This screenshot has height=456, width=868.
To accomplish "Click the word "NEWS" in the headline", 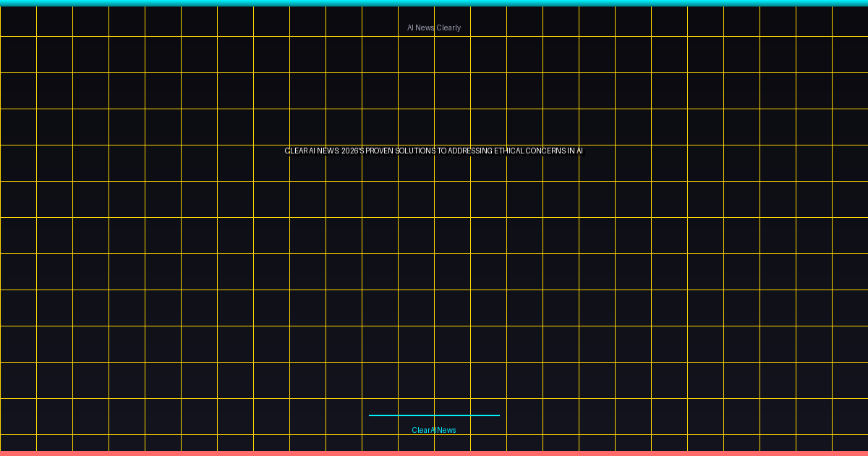I will [x=328, y=151].
